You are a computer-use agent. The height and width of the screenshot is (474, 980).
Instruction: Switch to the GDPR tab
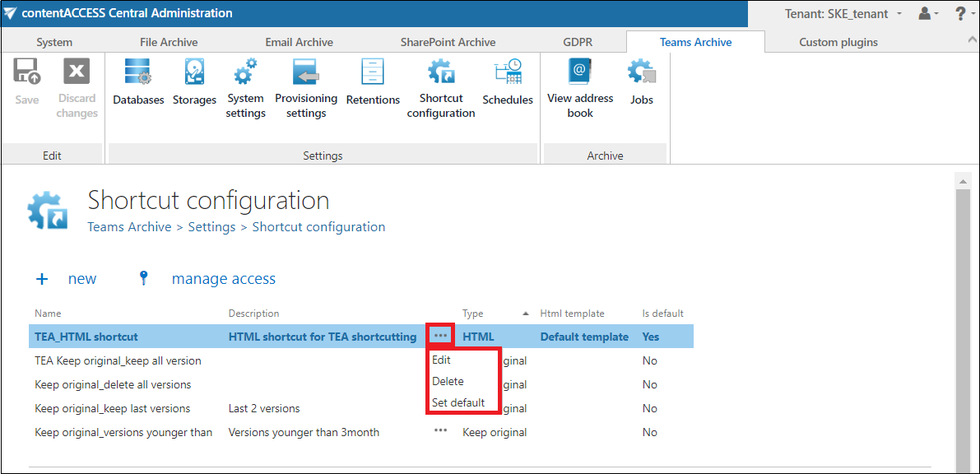point(577,42)
